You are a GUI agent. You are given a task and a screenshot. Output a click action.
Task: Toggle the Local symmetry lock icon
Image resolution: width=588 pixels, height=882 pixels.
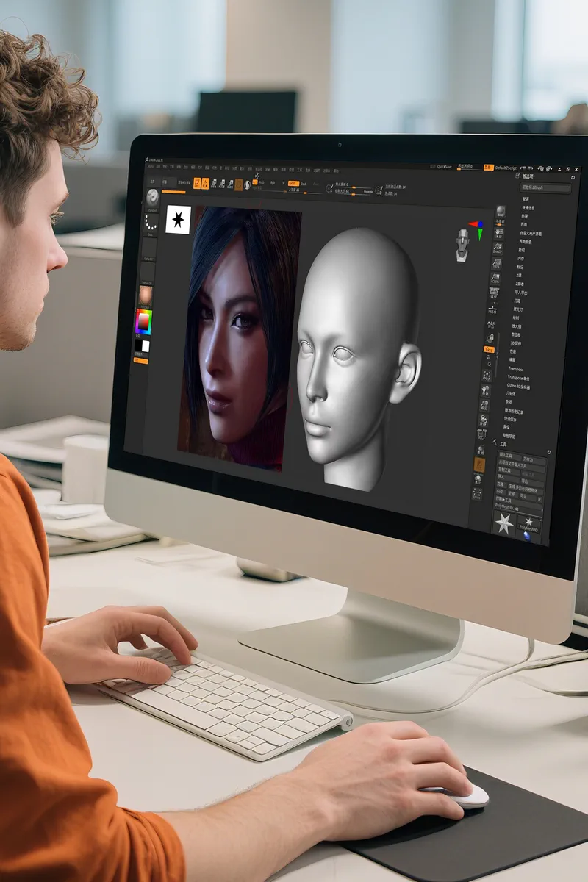tap(489, 337)
